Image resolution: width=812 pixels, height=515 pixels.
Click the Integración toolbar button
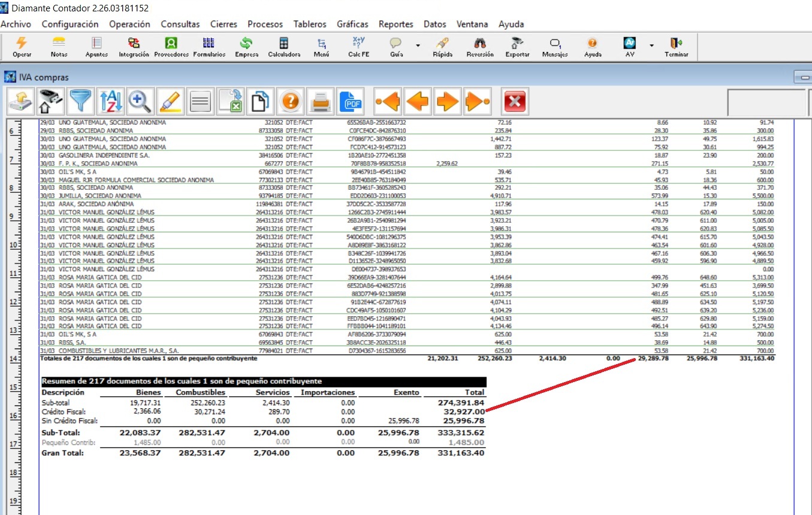[x=134, y=47]
